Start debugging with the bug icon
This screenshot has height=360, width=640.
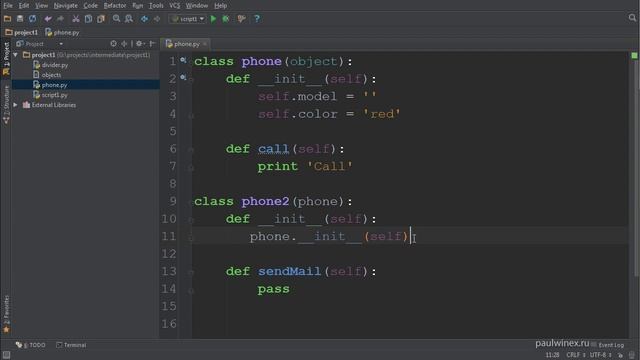pos(226,19)
